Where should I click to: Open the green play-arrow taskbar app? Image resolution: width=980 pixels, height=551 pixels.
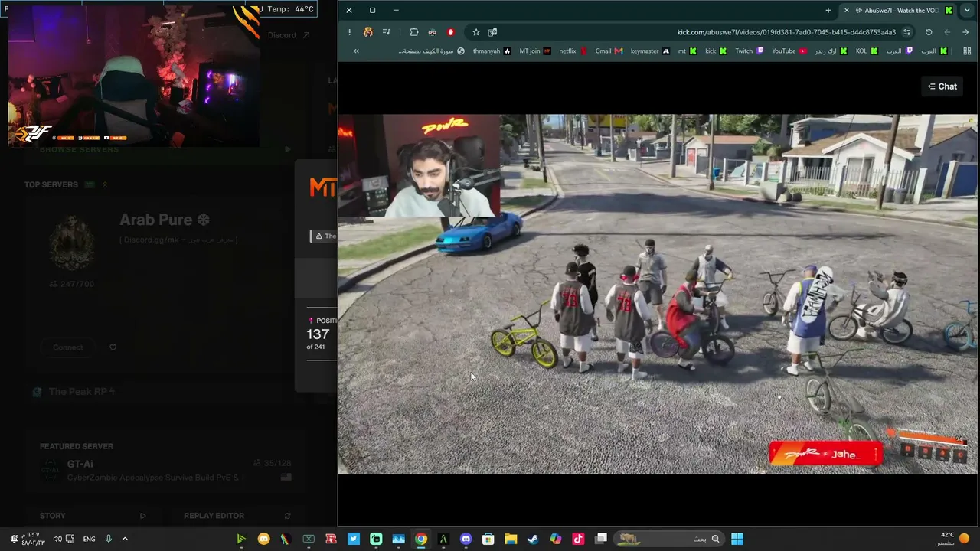click(x=241, y=539)
